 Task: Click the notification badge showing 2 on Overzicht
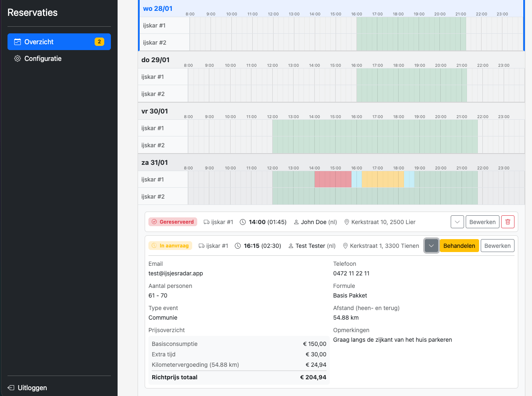click(x=99, y=42)
